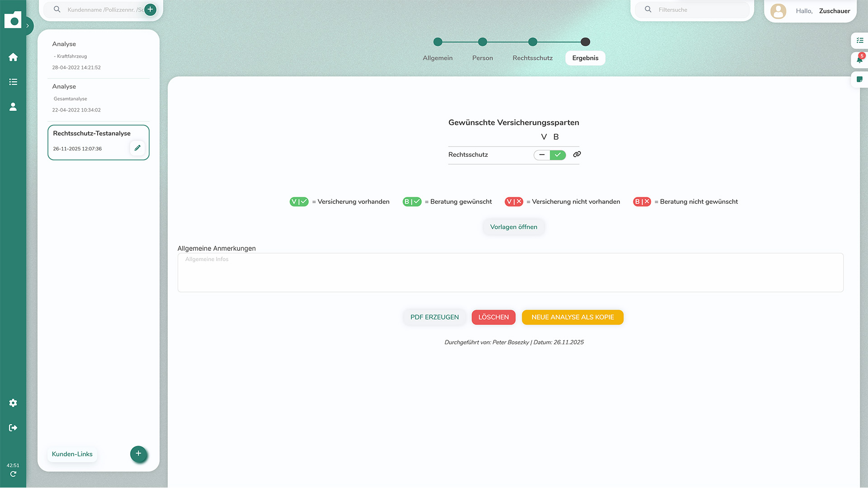Open the settings gear icon

(13, 403)
